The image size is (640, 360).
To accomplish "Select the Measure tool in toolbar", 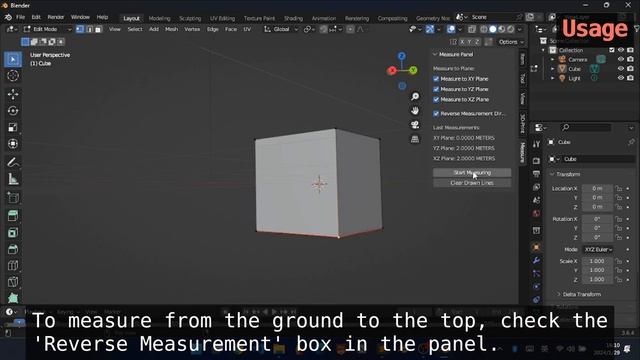I will (13, 179).
